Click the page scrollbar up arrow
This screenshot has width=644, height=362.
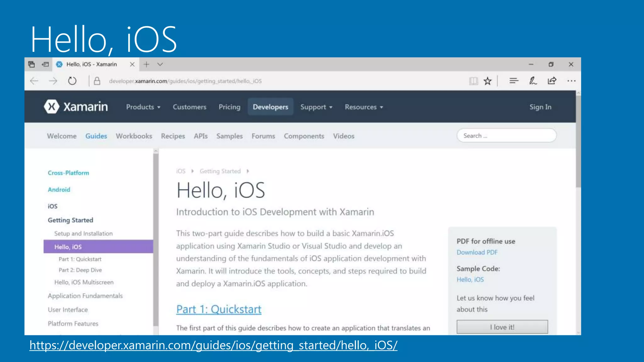(x=578, y=93)
